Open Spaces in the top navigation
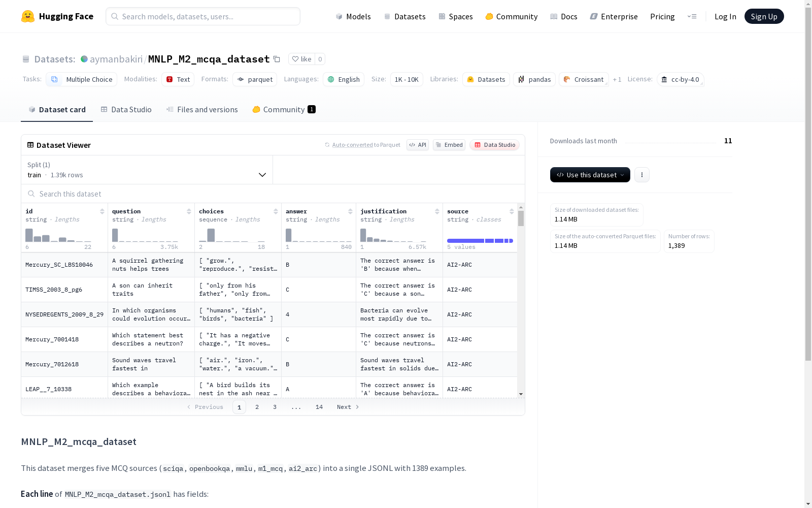 [x=455, y=16]
